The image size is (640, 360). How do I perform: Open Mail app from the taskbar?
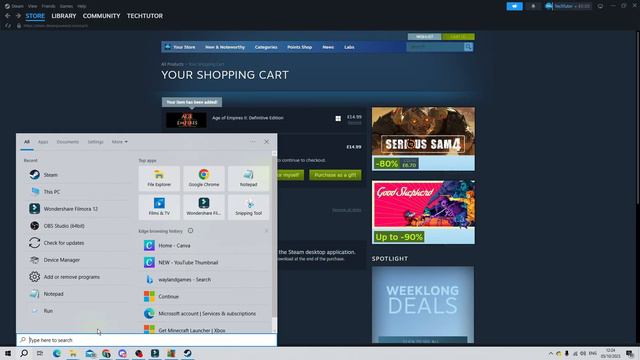90,353
